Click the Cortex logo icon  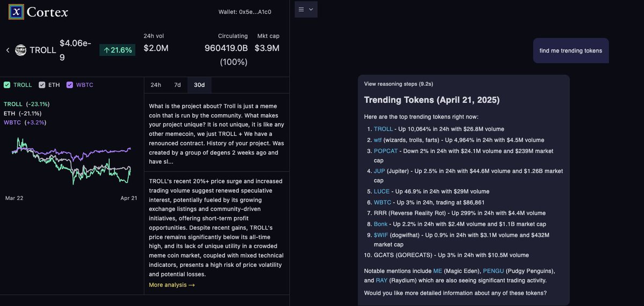tap(17, 11)
